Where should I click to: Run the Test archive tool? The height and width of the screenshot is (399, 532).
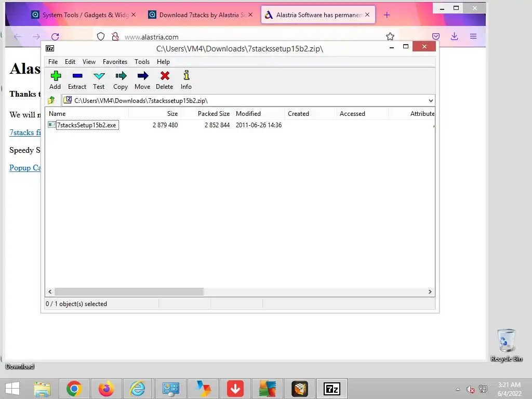click(x=99, y=81)
